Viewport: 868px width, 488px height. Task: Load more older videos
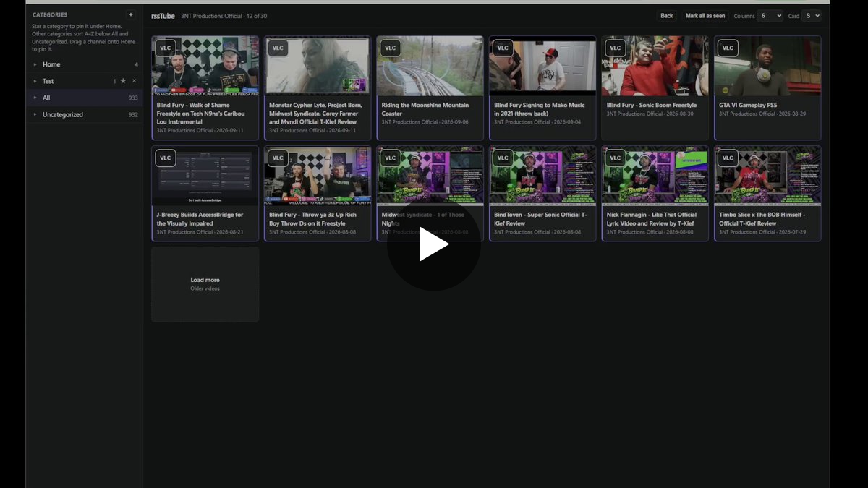click(x=205, y=284)
